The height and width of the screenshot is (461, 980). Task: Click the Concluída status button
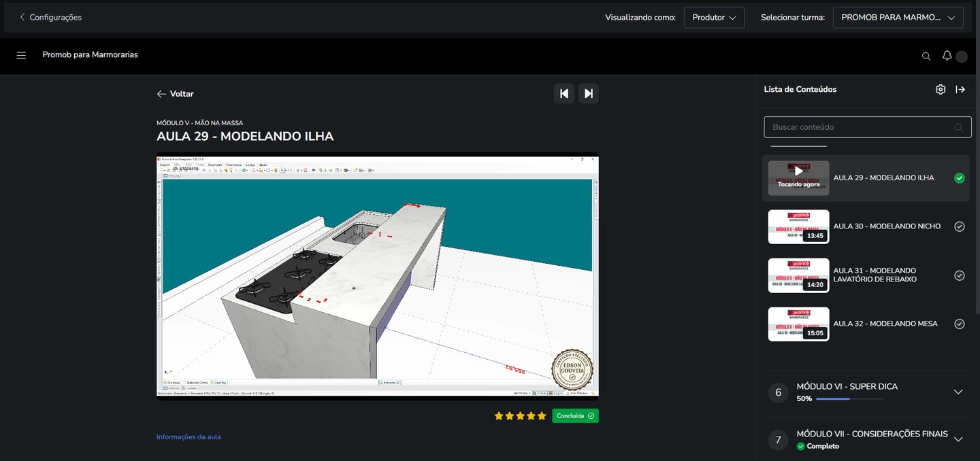575,415
